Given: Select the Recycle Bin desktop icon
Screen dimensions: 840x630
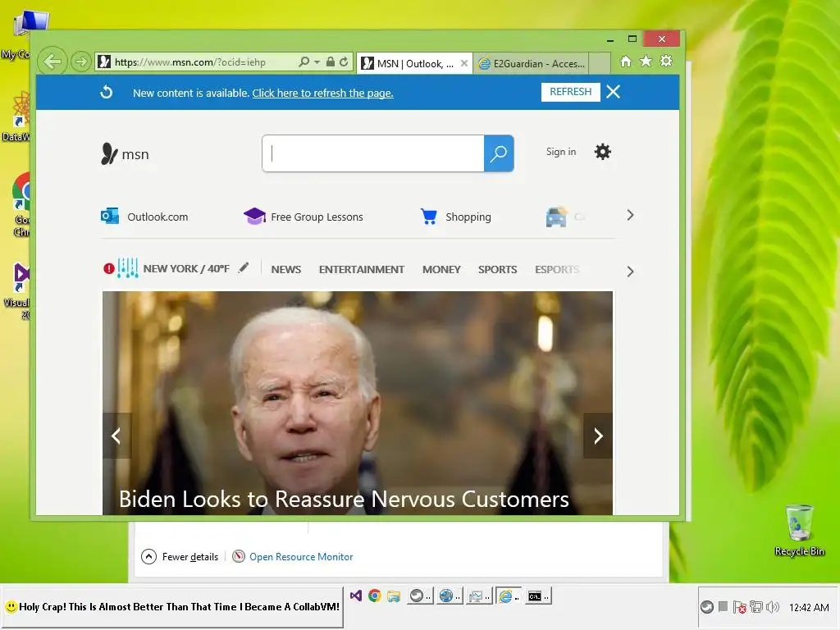Looking at the screenshot, I should (x=799, y=530).
